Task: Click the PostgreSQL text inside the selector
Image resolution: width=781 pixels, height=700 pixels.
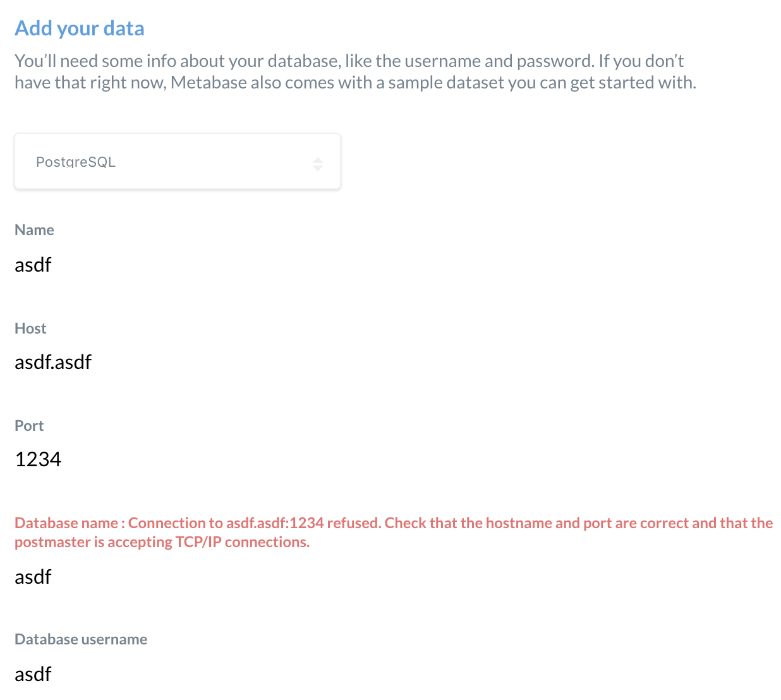Action: 76,161
